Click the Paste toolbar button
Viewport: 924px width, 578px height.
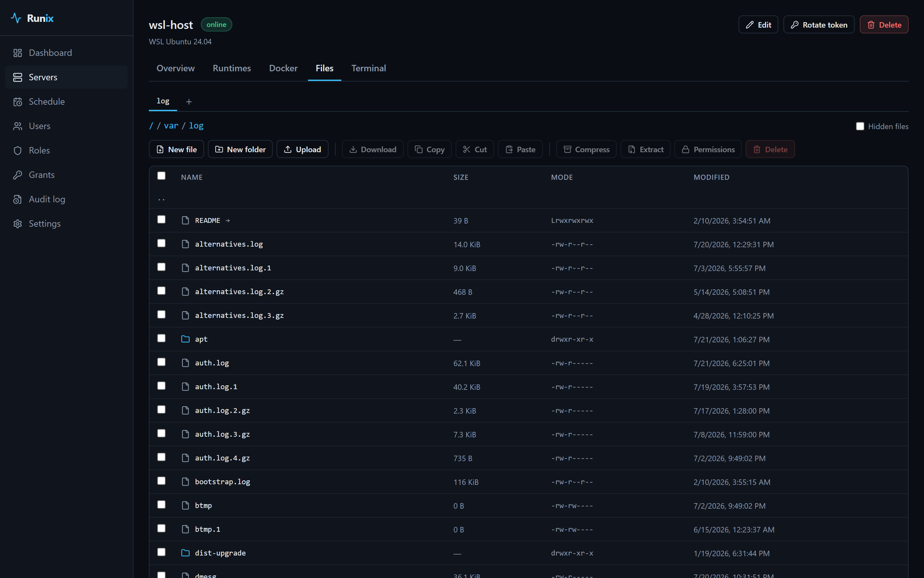(520, 149)
